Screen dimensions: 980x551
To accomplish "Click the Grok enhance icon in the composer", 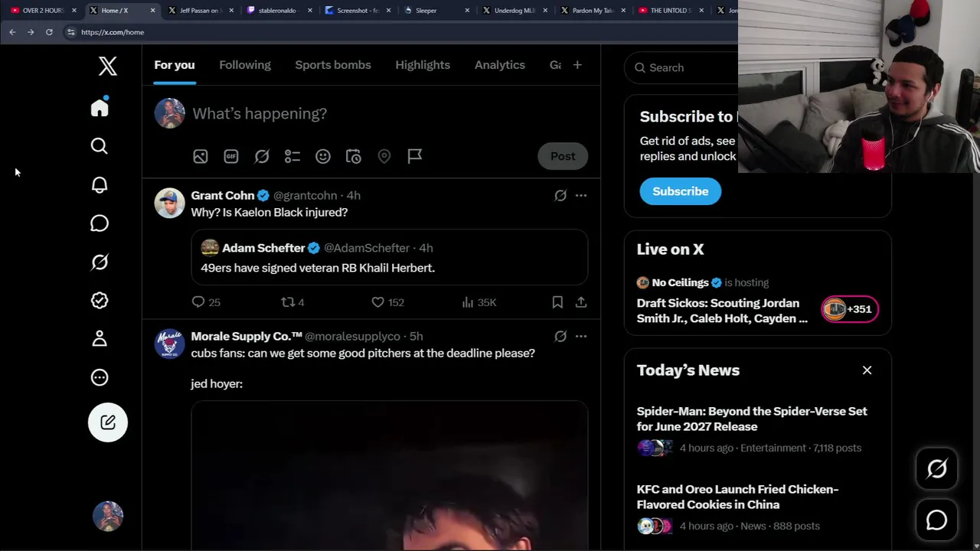I will point(262,156).
